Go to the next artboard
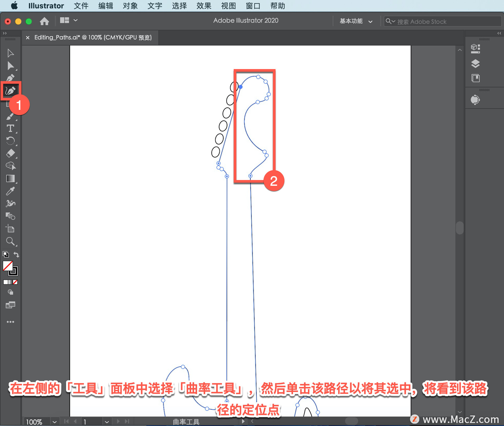The image size is (504, 426). coord(118,421)
